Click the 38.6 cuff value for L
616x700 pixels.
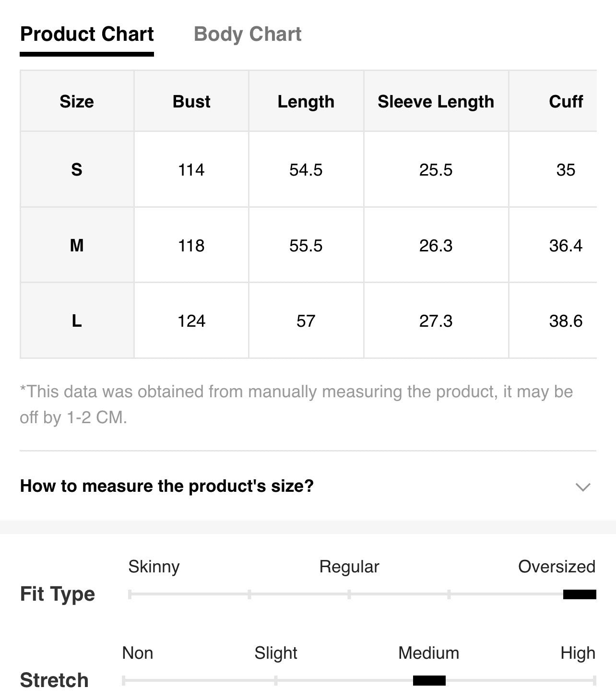566,321
